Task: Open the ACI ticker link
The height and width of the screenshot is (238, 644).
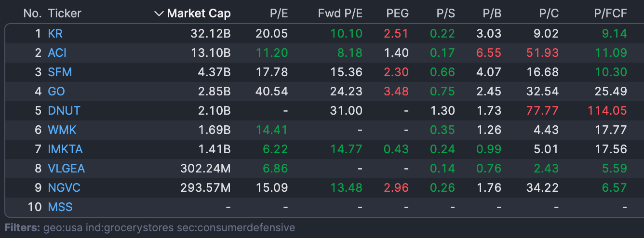Action: pyautogui.click(x=57, y=53)
